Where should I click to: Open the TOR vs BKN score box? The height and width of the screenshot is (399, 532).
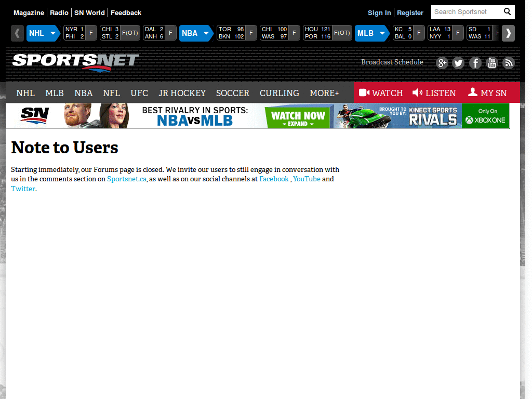(x=237, y=33)
